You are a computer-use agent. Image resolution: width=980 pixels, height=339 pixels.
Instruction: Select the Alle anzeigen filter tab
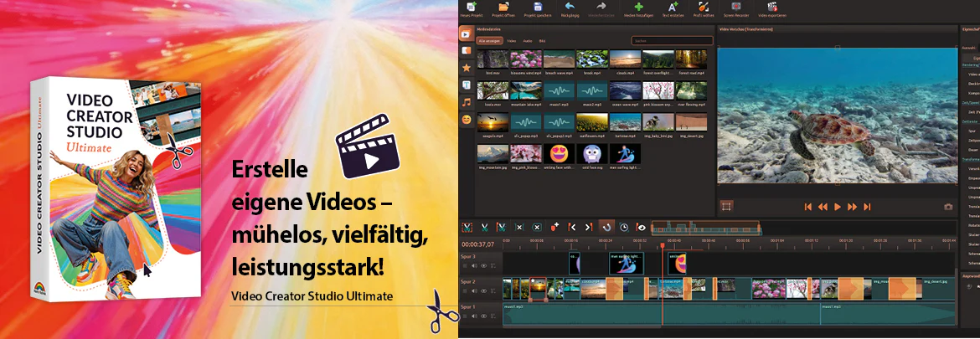pos(489,40)
